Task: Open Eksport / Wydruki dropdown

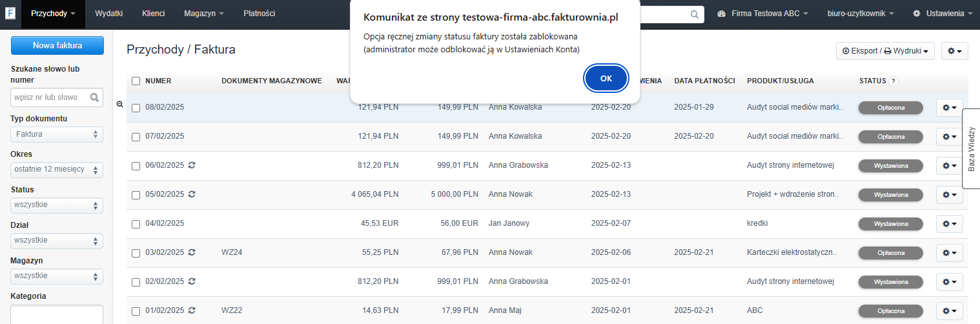Action: (885, 51)
